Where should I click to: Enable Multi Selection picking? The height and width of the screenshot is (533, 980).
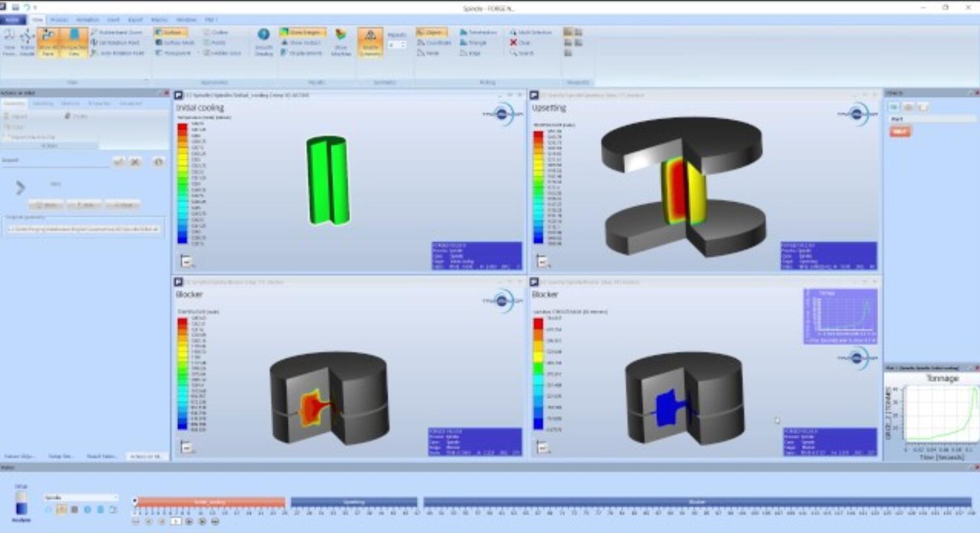point(530,32)
